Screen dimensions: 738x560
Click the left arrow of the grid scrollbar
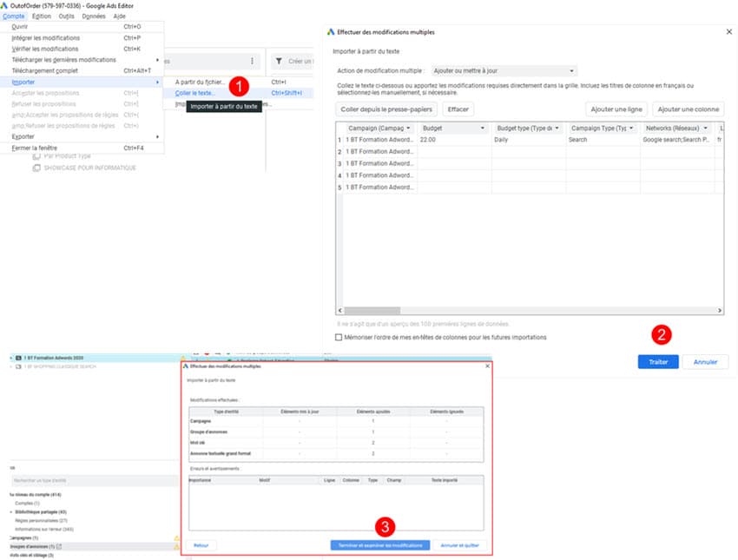339,311
